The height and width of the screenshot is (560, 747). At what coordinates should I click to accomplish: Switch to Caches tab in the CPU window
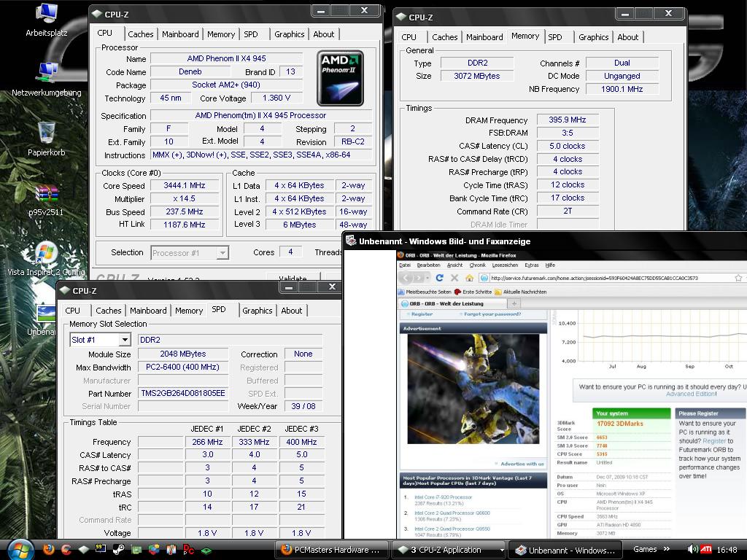click(141, 34)
